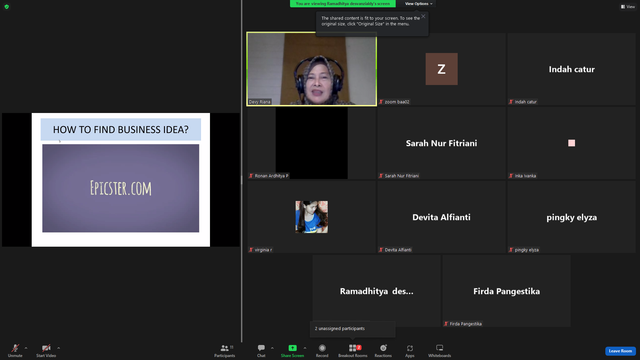The width and height of the screenshot is (640, 360).
Task: Click the Devy Riana name label
Action: 260,102
